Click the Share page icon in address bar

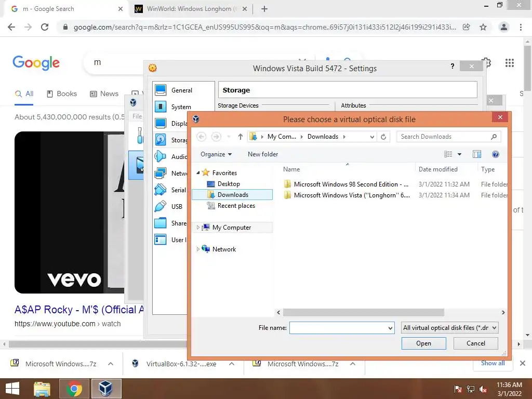pos(467,27)
